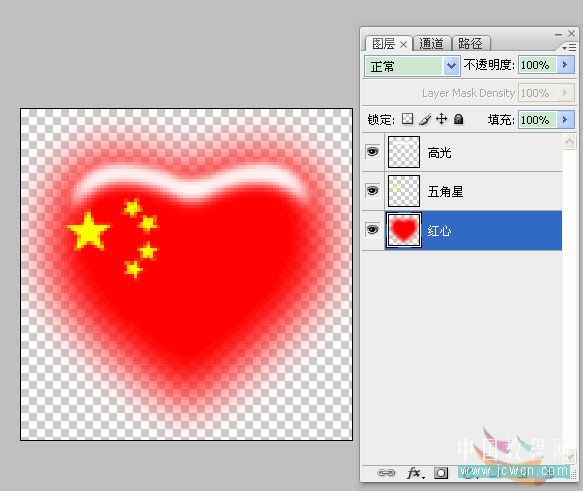The image size is (583, 491).
Task: Select the 高光 layer name
Action: (439, 153)
